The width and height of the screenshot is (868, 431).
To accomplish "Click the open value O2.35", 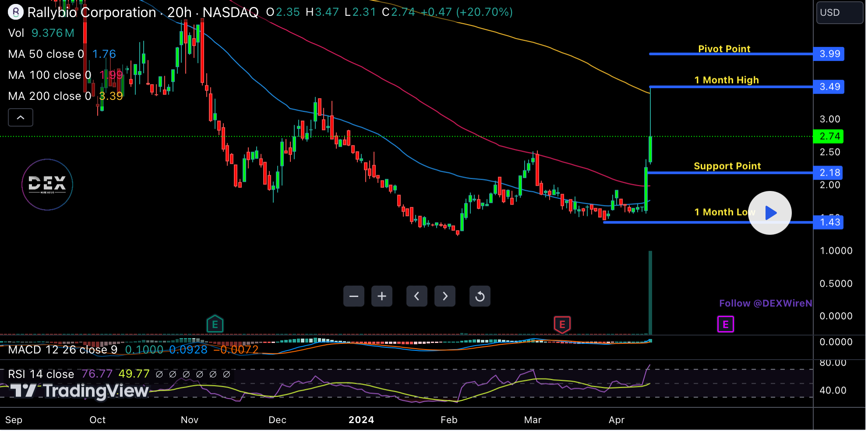I will click(283, 12).
